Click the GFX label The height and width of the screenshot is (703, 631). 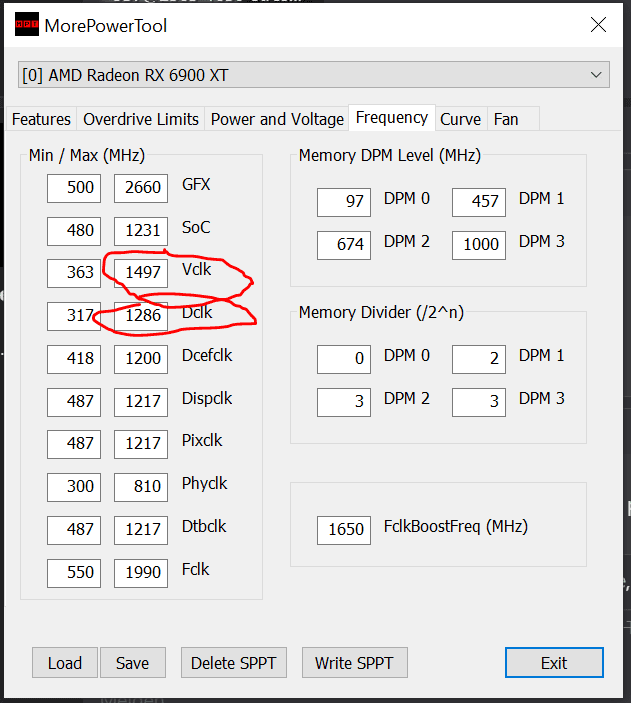pyautogui.click(x=196, y=184)
